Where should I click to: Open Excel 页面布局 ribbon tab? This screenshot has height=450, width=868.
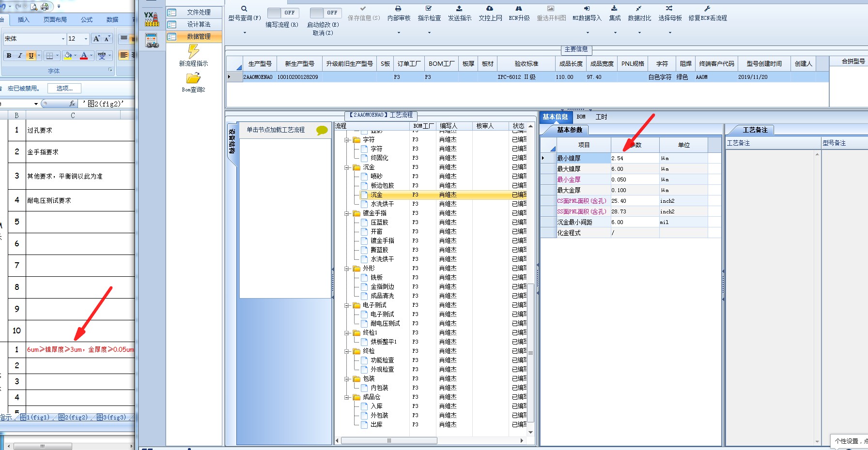55,20
